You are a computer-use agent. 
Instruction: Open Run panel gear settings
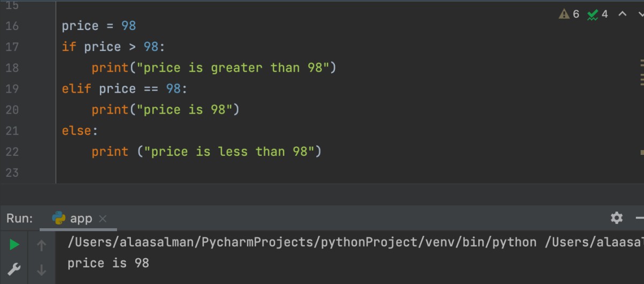617,218
